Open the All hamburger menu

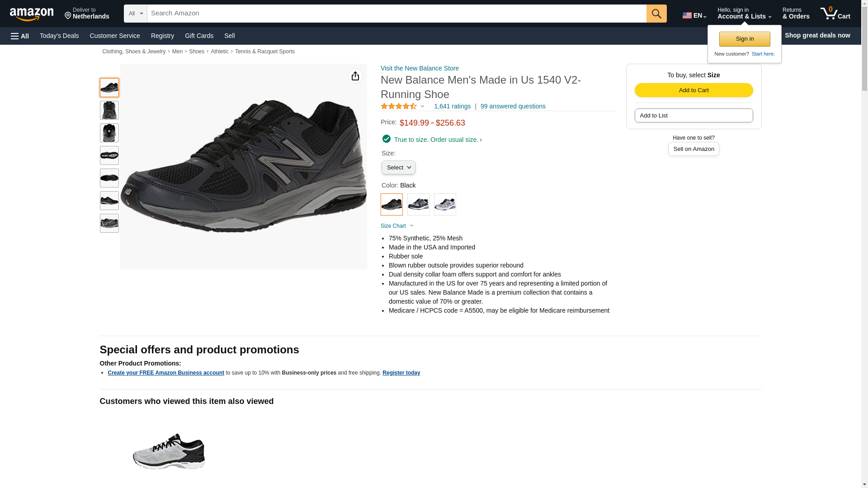20,36
